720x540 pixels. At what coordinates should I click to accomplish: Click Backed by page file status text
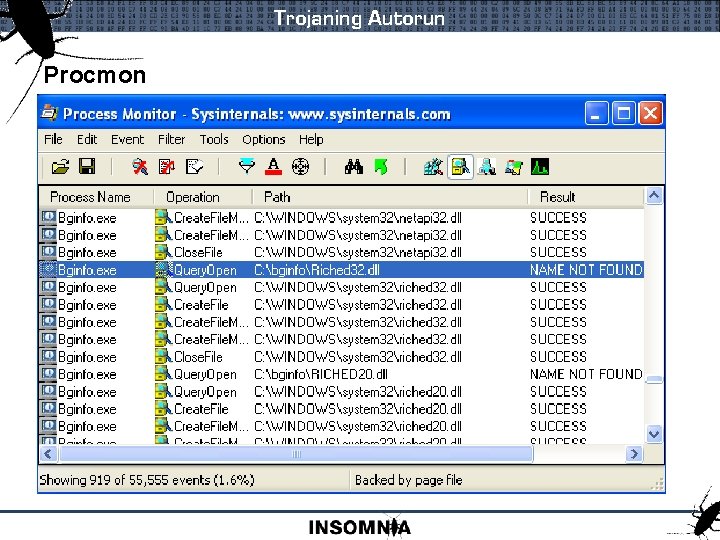(408, 480)
